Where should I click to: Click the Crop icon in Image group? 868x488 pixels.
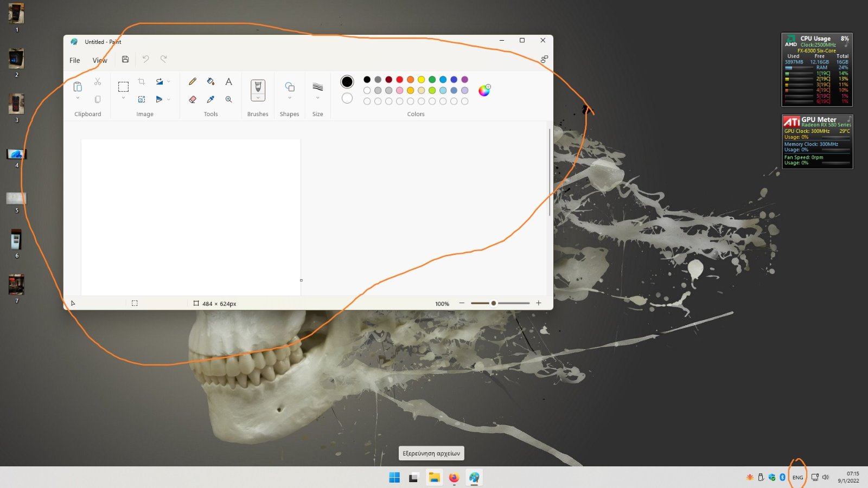pos(141,81)
